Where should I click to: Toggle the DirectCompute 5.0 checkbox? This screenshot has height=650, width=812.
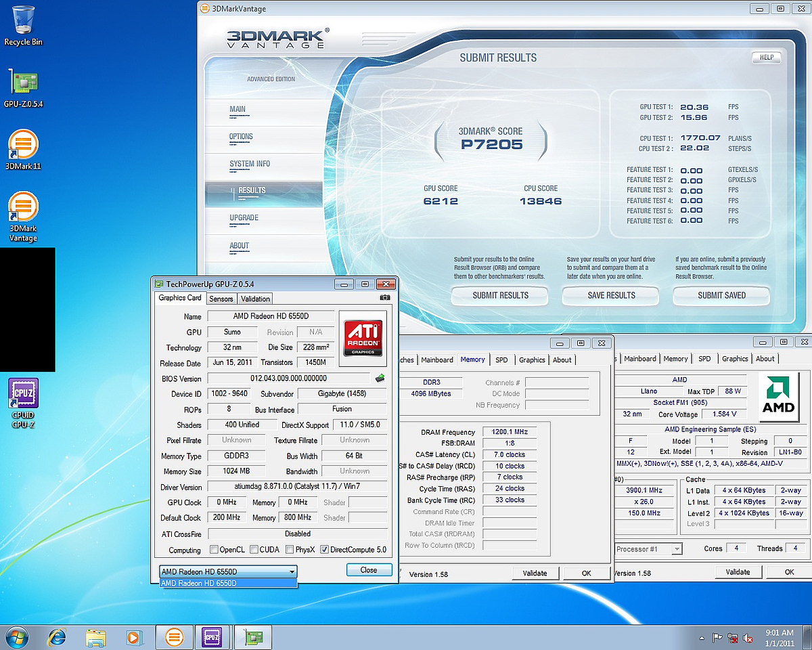tap(324, 550)
